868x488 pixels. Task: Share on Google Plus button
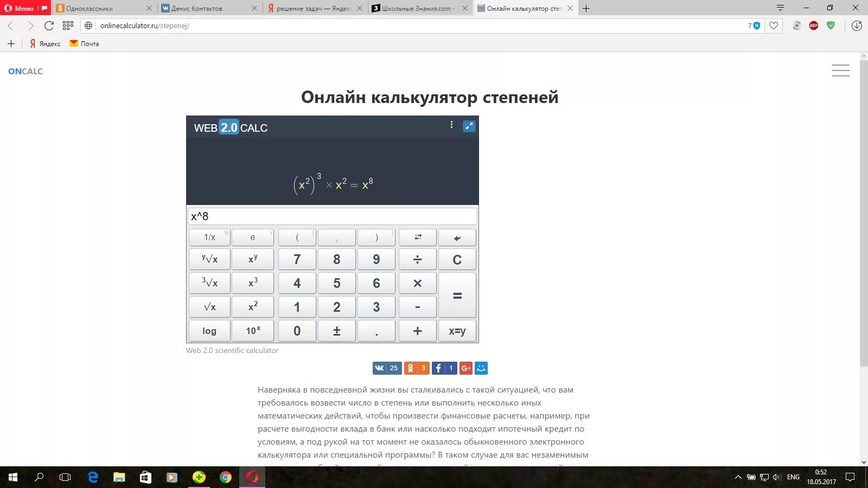(x=466, y=368)
